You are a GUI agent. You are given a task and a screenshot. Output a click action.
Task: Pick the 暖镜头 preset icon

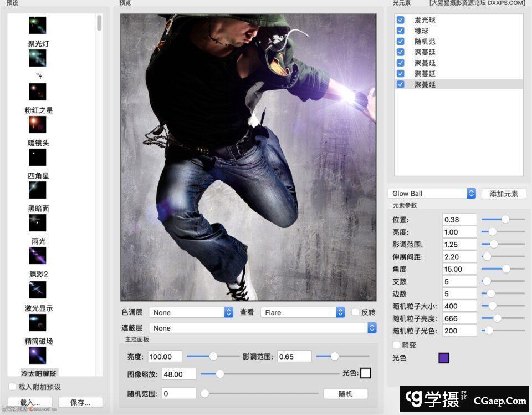(x=38, y=157)
